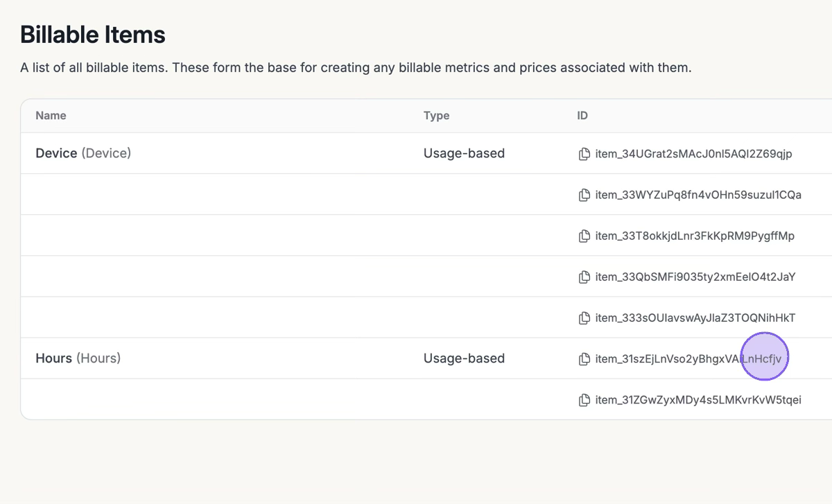Click Usage-based type in Device row
The height and width of the screenshot is (504, 832).
click(464, 153)
